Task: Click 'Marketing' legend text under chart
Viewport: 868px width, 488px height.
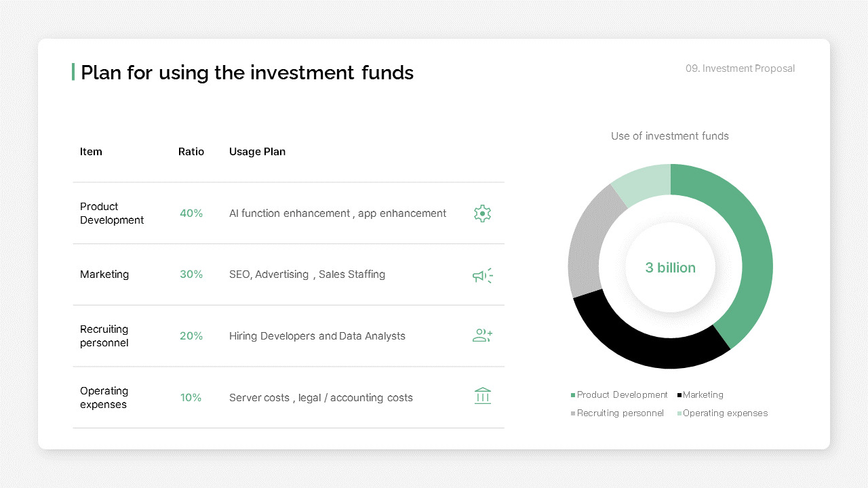Action: pos(703,395)
